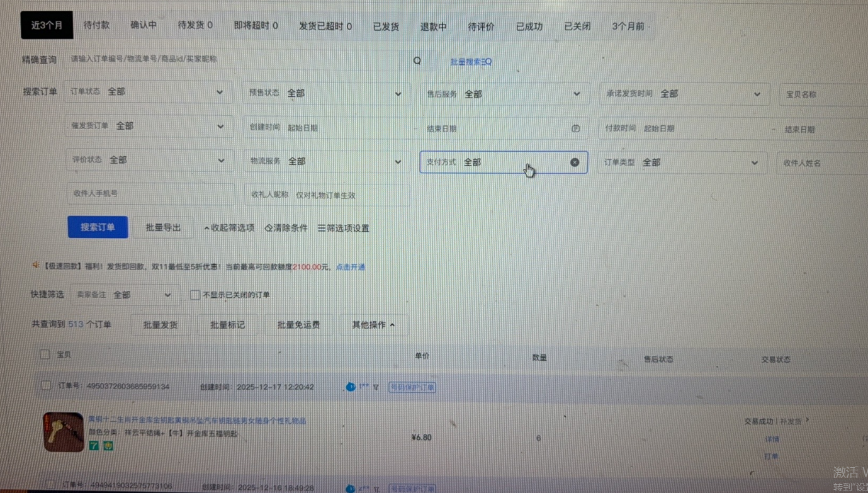Reset filters with 清除条件
Screen dimensions: 868x493
coord(286,228)
